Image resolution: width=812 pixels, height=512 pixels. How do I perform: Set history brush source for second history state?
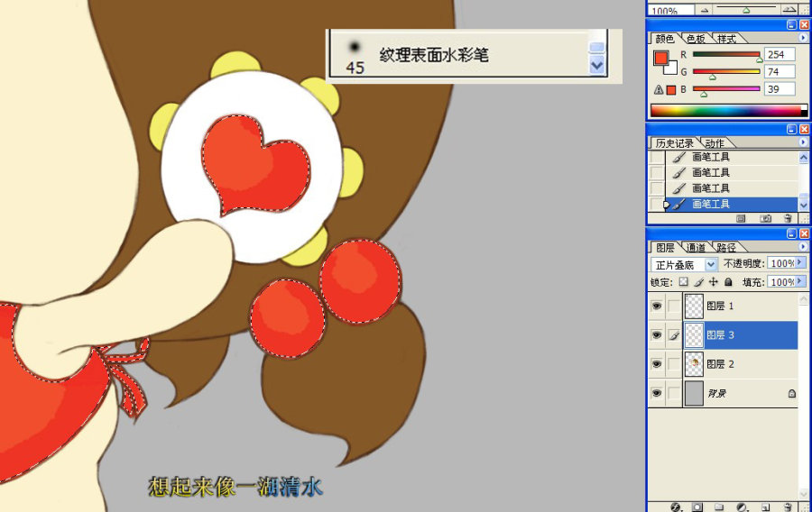pyautogui.click(x=656, y=172)
